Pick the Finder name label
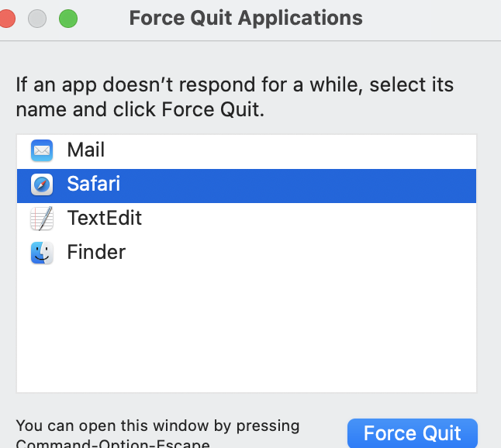Image resolution: width=501 pixels, height=448 pixels. (96, 253)
